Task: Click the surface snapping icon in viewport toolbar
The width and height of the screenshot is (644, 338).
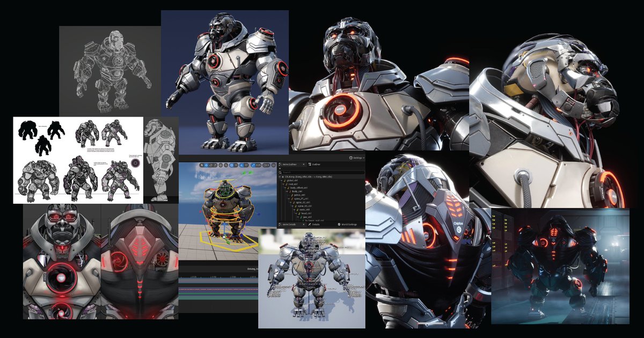Action: 226,165
